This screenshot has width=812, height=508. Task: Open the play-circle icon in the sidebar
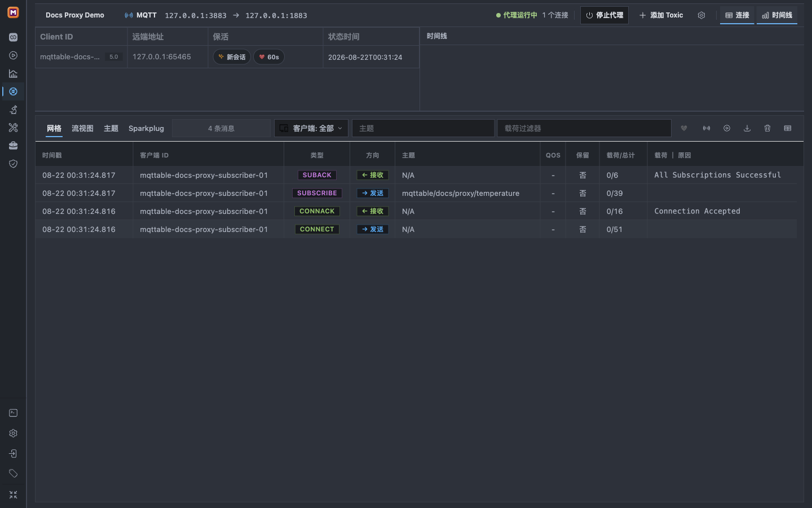pyautogui.click(x=13, y=55)
